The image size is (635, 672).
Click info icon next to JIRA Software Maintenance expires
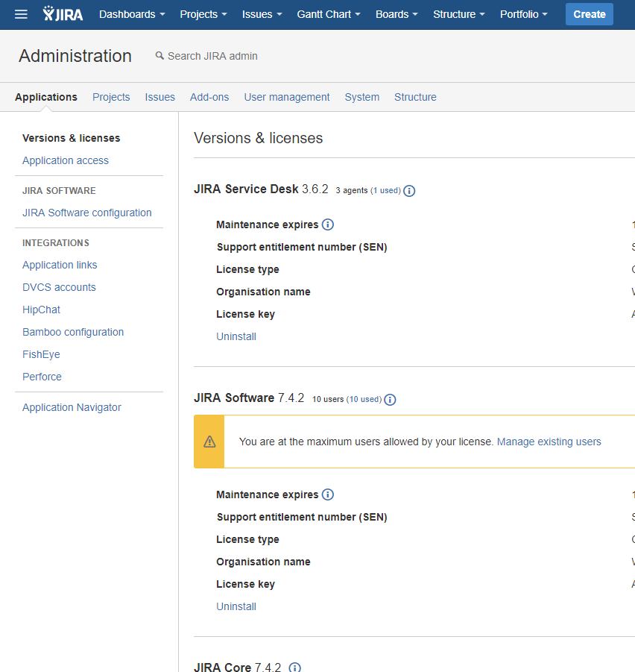point(328,494)
